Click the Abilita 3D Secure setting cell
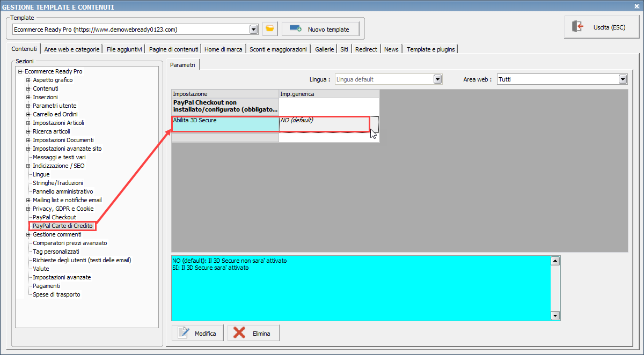Image resolution: width=644 pixels, height=355 pixels. tap(225, 124)
